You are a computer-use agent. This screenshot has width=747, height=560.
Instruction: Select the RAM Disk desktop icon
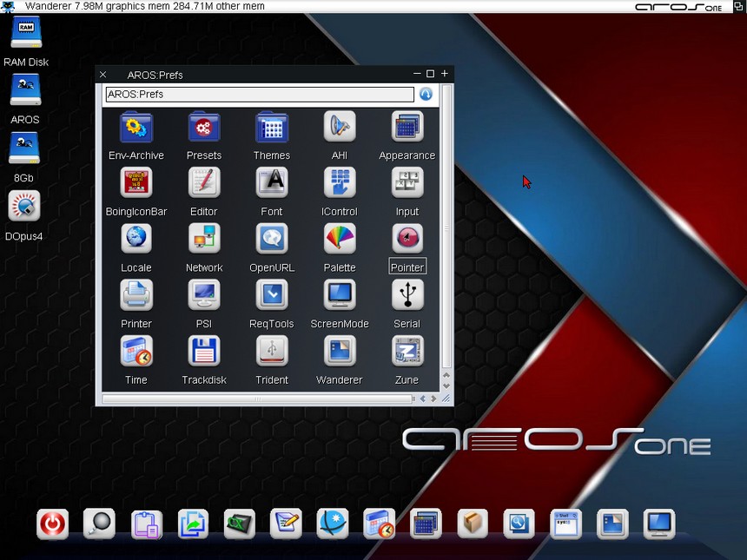point(25,34)
